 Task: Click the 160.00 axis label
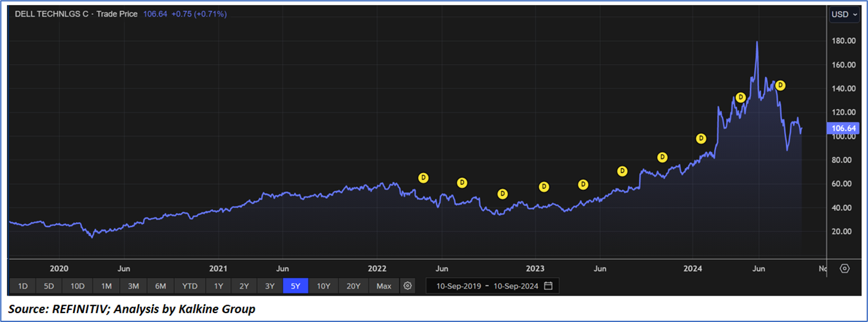click(844, 65)
